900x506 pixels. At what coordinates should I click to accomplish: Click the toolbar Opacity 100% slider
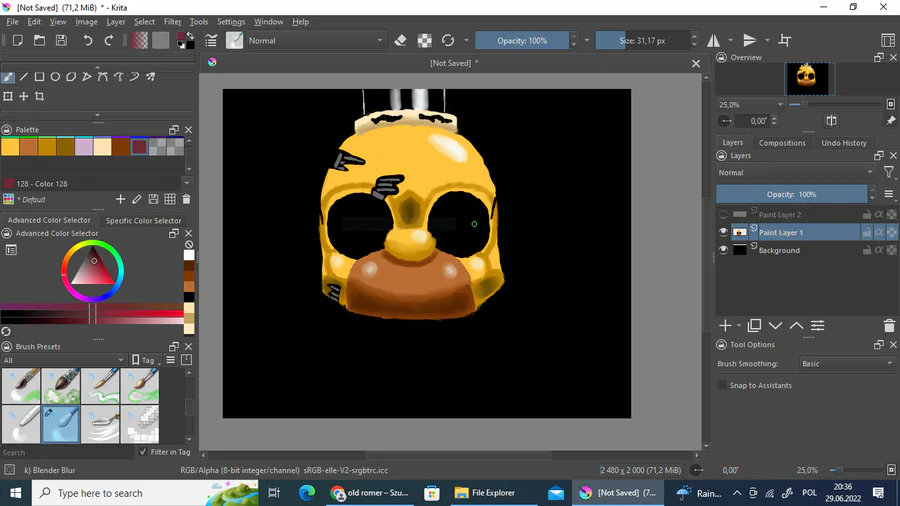(x=522, y=41)
